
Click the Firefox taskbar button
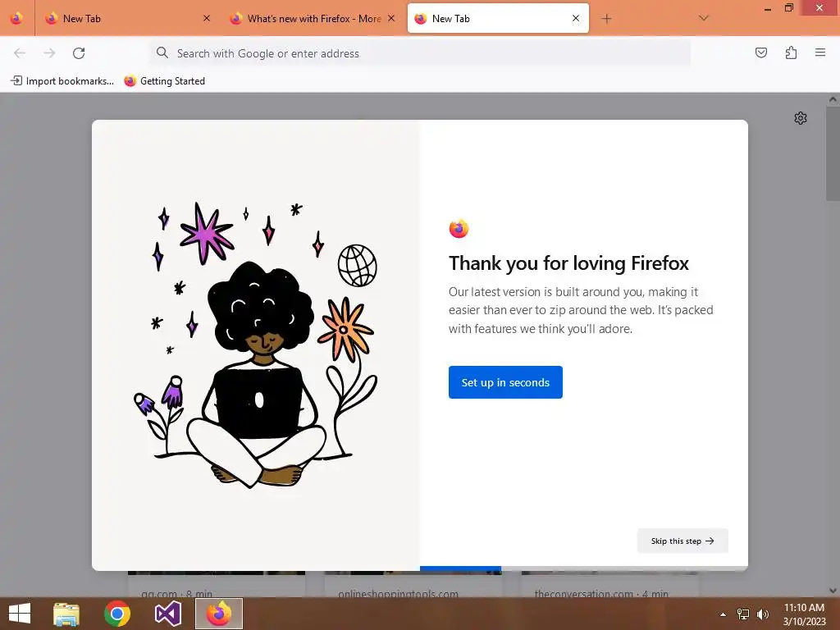click(218, 614)
